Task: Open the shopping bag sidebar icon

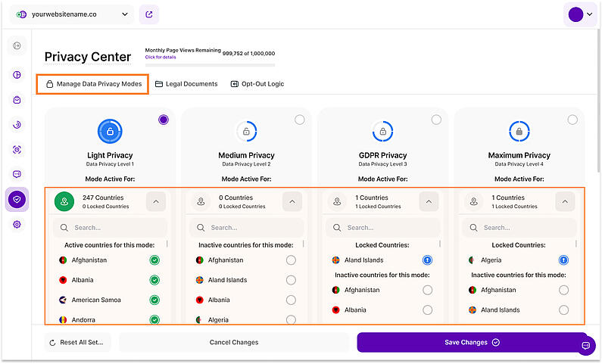Action: click(17, 100)
